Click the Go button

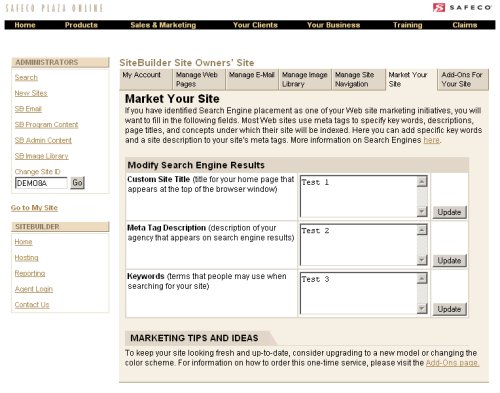77,183
